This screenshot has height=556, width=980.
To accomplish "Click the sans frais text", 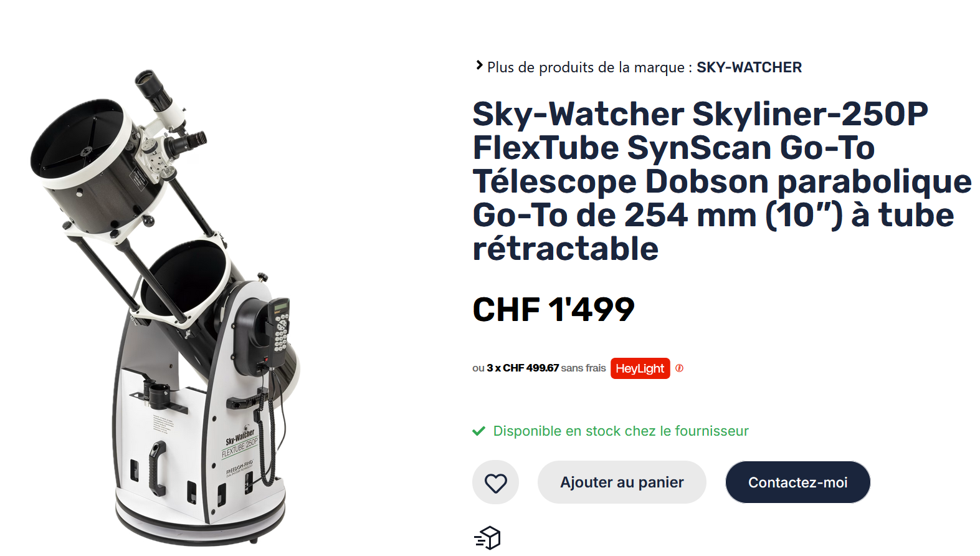I will [x=583, y=368].
